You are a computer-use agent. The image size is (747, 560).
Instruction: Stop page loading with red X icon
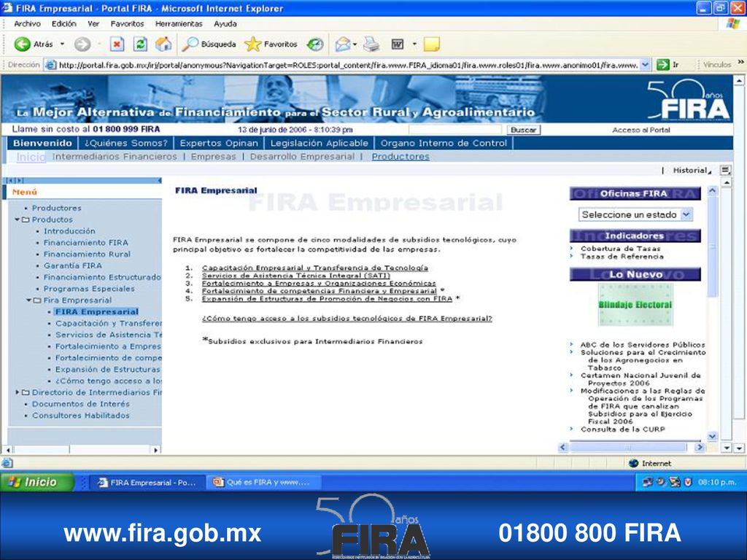pos(117,44)
